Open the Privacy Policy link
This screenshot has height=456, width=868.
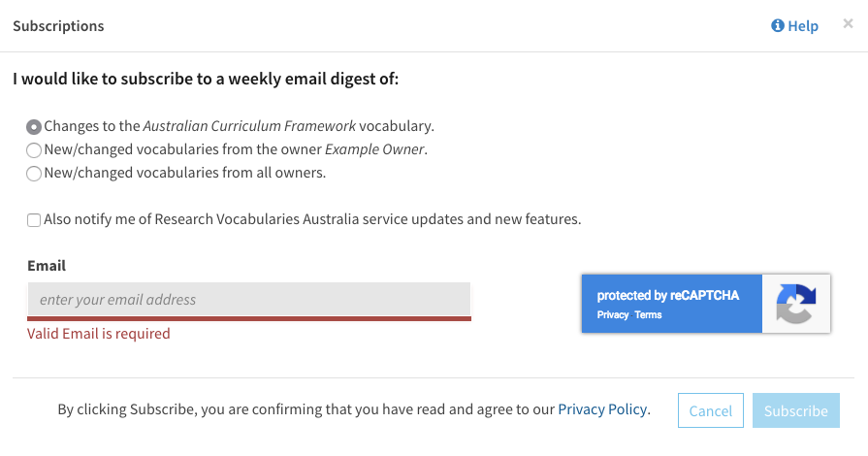click(x=602, y=409)
